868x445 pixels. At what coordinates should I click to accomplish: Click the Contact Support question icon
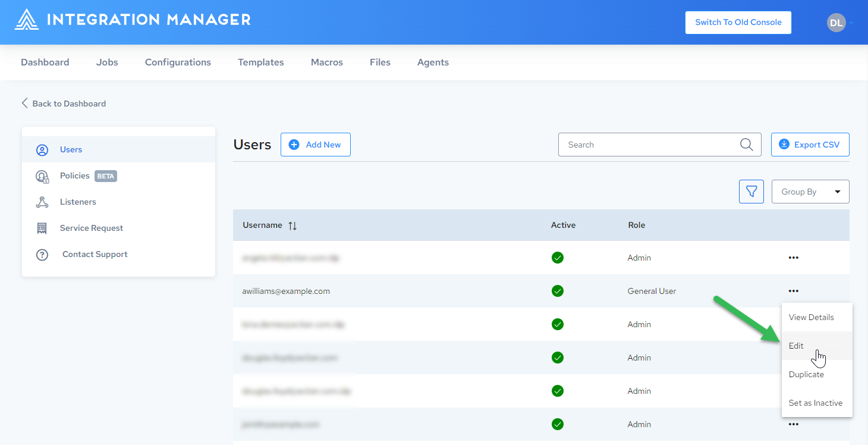coord(42,255)
